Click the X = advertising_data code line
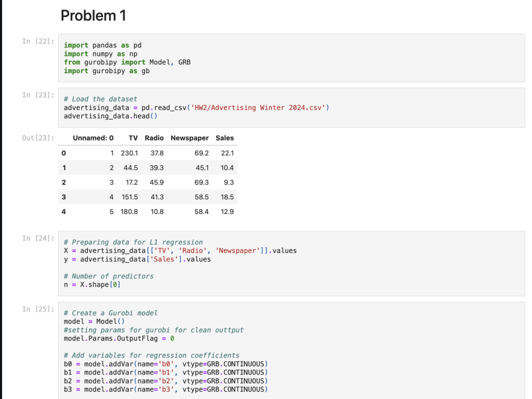Viewport: 532px width, 399px height. coord(180,251)
